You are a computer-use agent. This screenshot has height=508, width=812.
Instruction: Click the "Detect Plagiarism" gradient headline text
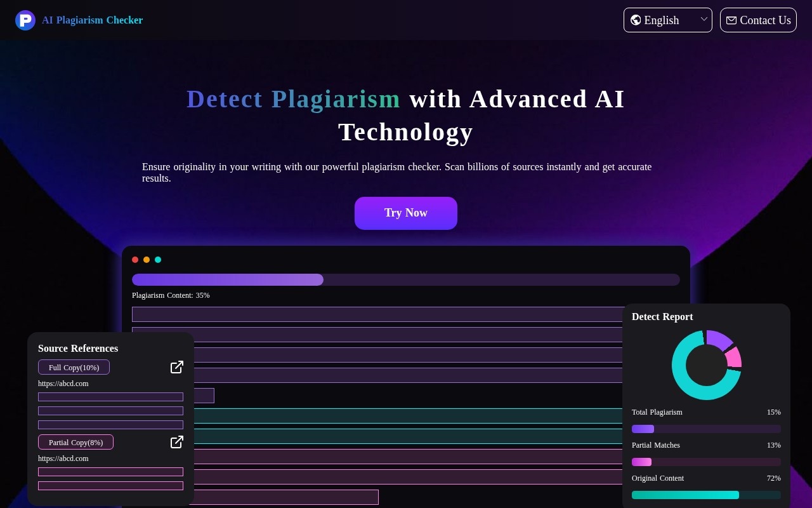point(294,99)
